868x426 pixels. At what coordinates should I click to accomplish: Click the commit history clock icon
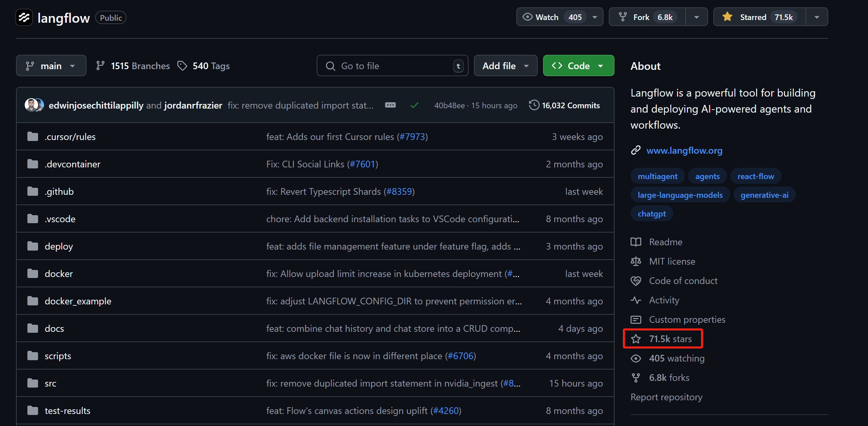click(x=534, y=105)
